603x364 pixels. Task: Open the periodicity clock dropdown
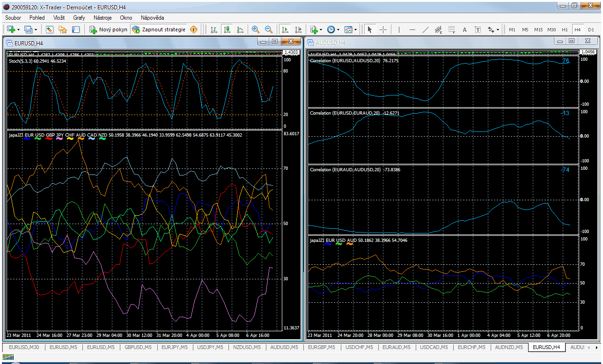(x=338, y=29)
